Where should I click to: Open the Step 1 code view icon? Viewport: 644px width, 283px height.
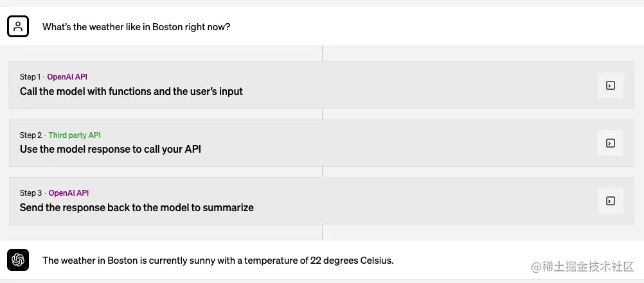(610, 85)
